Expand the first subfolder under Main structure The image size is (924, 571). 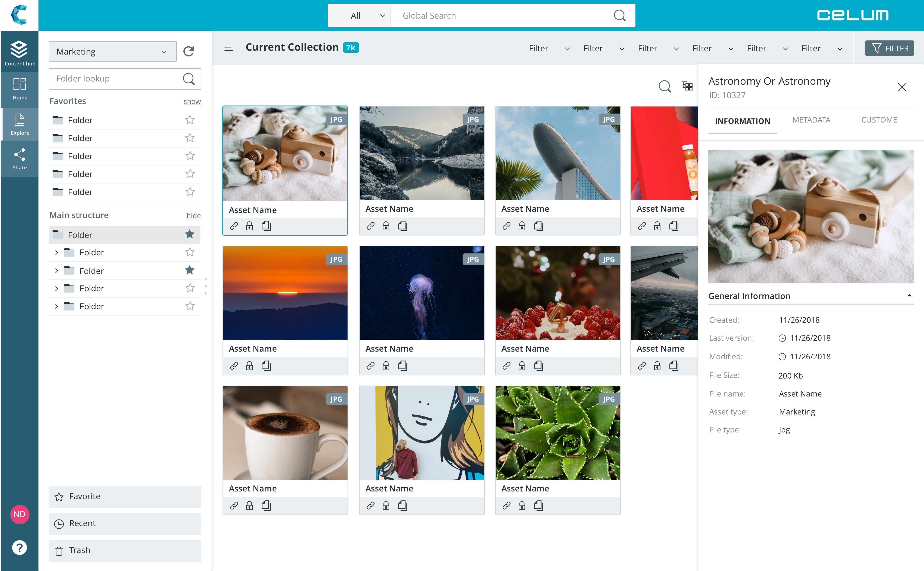pos(57,252)
